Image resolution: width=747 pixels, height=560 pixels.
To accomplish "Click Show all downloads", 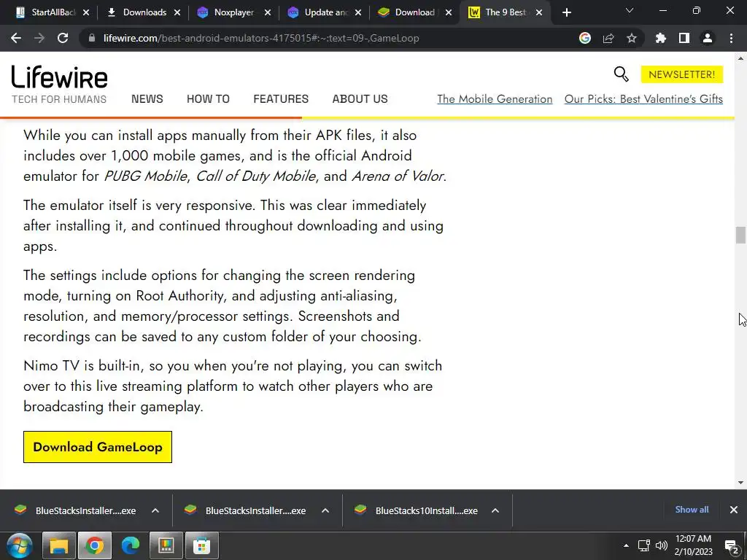I will click(x=692, y=510).
